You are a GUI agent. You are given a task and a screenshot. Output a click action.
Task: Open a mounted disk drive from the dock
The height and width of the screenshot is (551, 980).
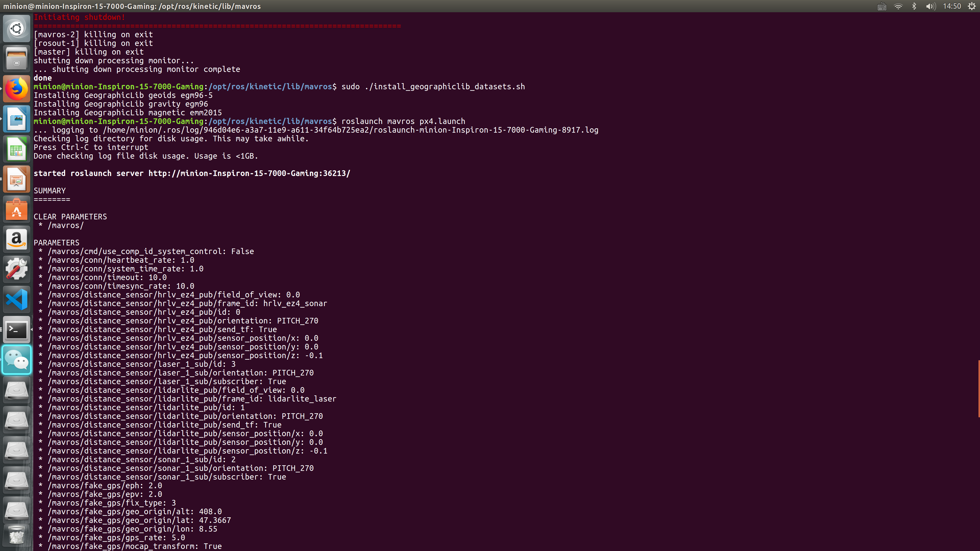(x=16, y=390)
